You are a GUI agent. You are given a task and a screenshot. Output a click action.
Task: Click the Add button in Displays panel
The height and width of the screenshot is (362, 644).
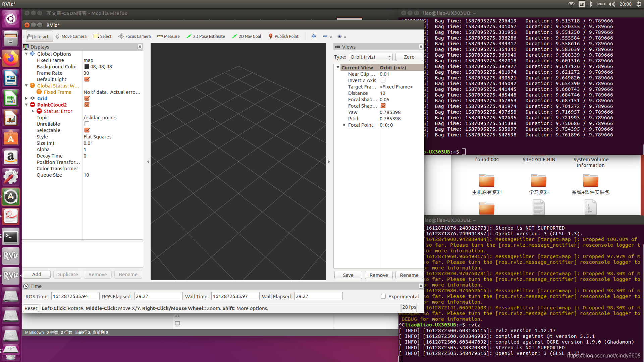tap(37, 274)
